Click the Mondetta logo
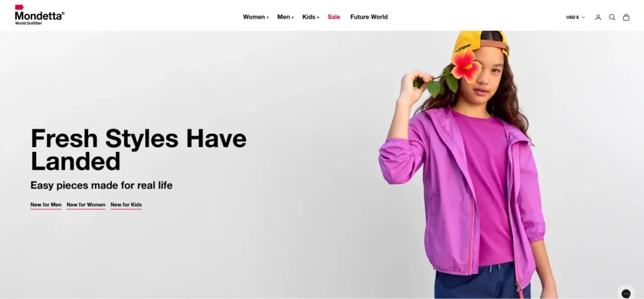 click(x=40, y=15)
